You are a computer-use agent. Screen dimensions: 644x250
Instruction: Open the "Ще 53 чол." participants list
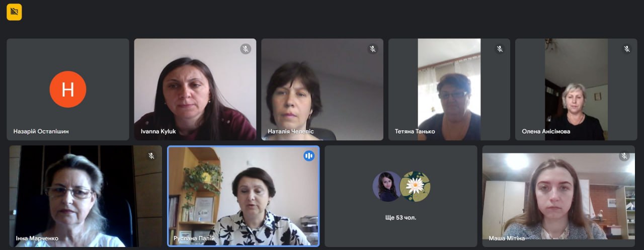(401, 218)
